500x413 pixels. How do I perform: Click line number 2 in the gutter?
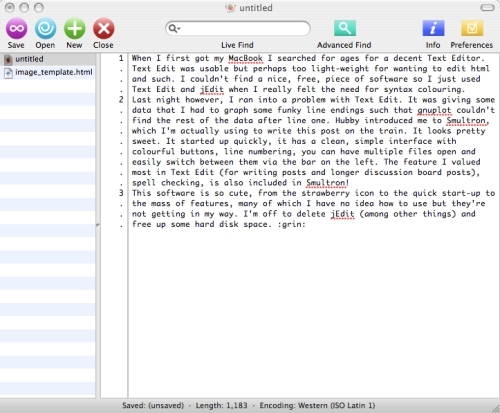coord(121,100)
